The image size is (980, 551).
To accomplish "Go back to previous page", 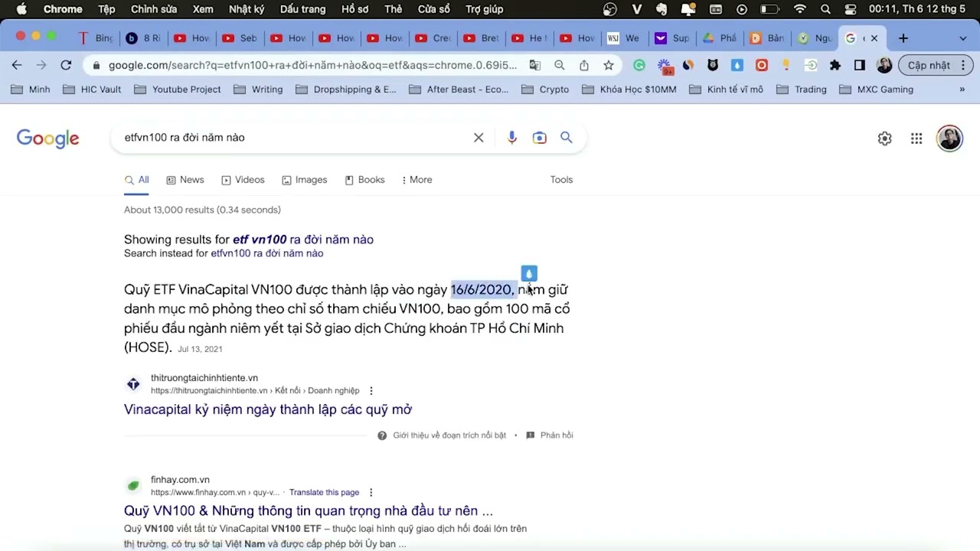I will [17, 65].
